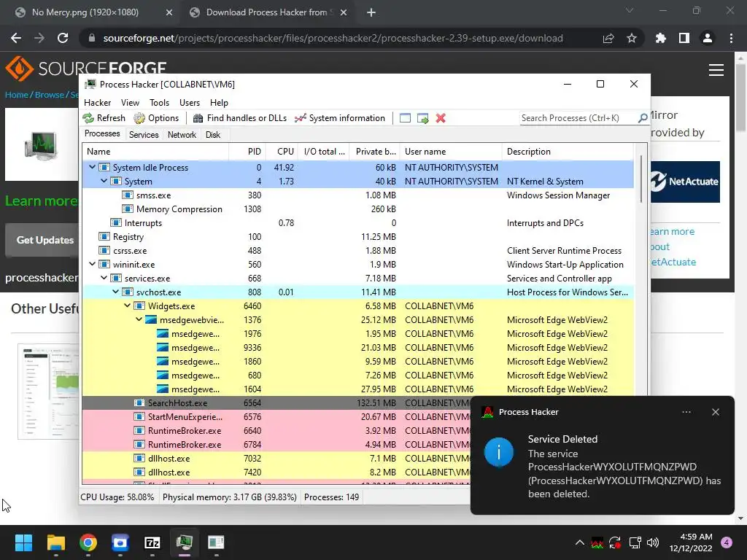Screen dimensions: 747x560
Task: Click the NetActuate mirror banner
Action: pos(686,182)
